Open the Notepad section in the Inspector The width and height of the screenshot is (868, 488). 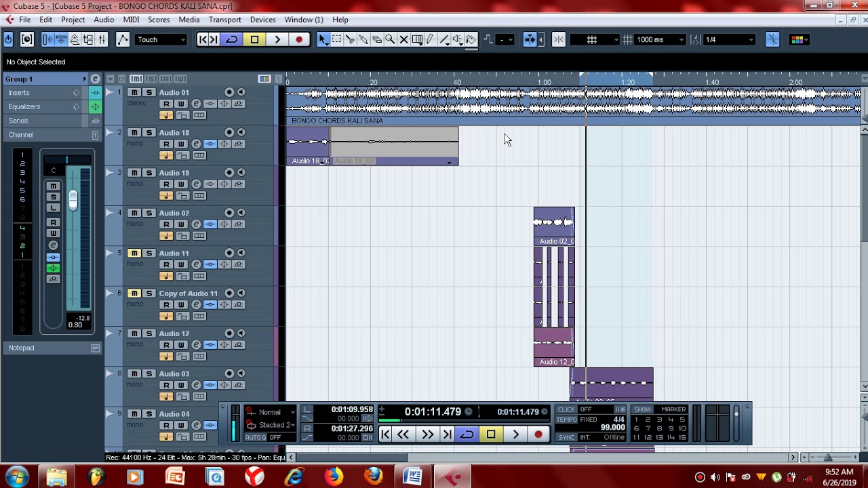(x=52, y=348)
